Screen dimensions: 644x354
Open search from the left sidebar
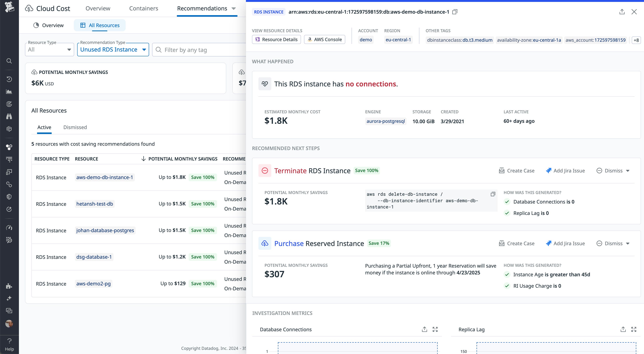[x=9, y=61]
